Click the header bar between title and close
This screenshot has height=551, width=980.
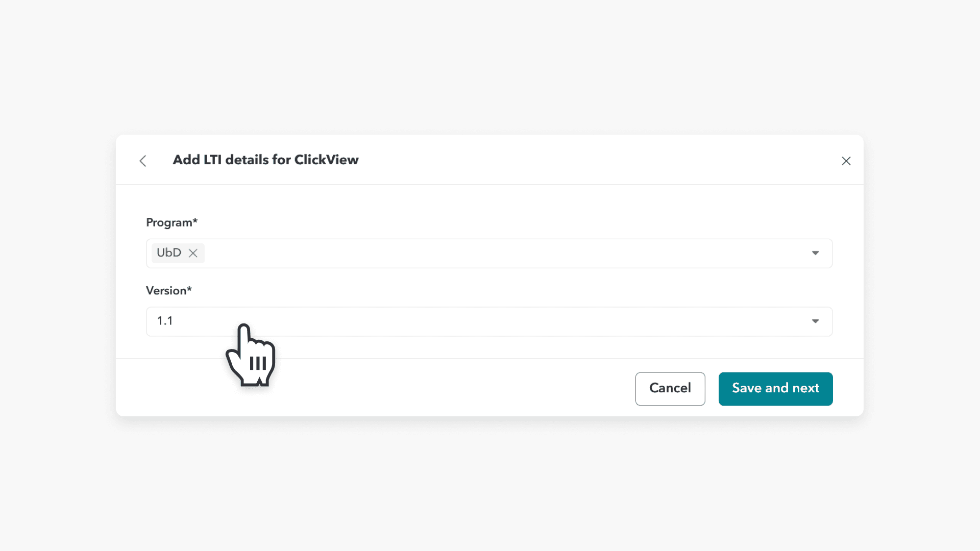coord(587,160)
